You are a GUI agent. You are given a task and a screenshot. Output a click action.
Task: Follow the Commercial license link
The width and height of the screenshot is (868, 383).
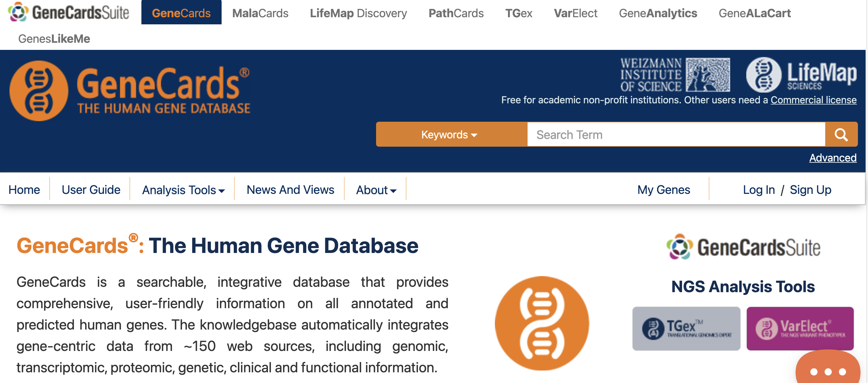pyautogui.click(x=813, y=100)
